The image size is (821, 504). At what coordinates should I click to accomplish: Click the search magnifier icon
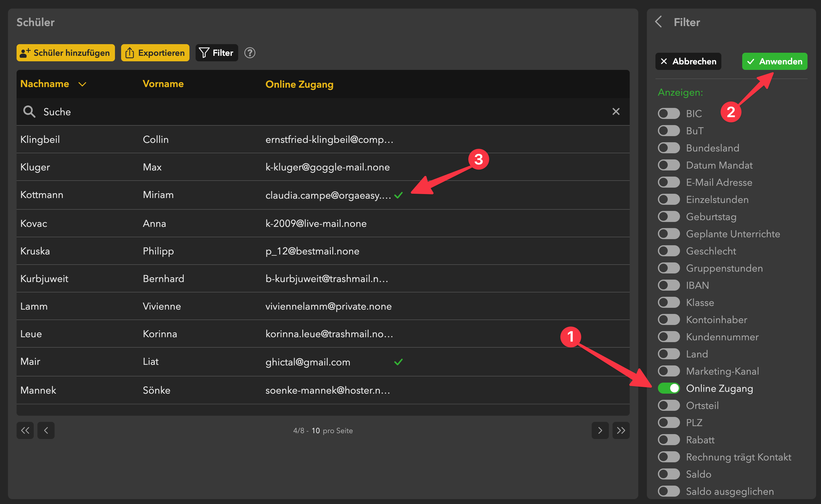29,112
